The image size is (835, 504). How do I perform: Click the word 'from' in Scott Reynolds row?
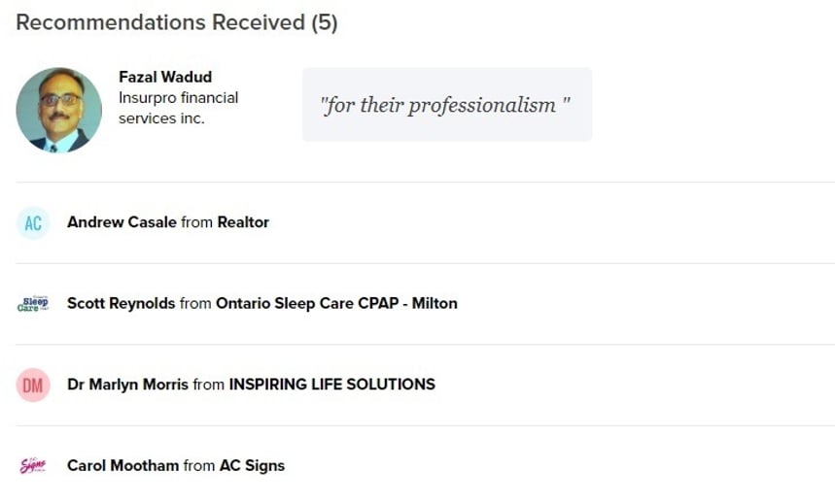195,303
